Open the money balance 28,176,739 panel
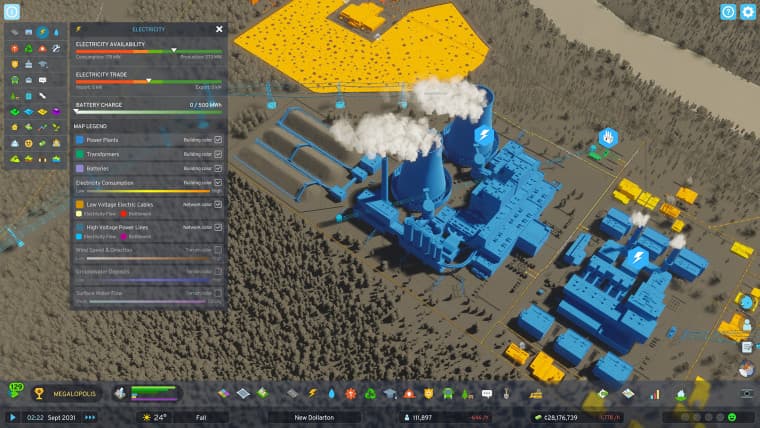 (577, 417)
